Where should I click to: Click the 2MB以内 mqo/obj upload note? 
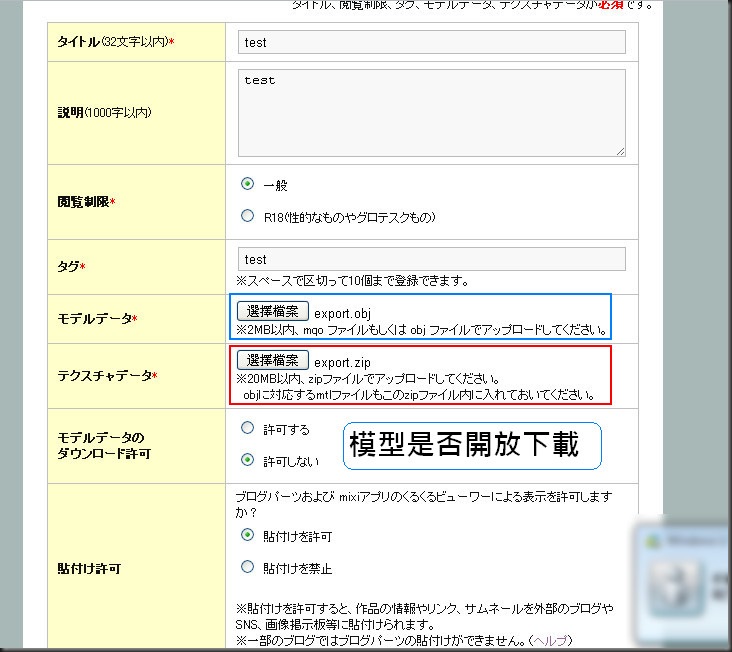pos(422,330)
